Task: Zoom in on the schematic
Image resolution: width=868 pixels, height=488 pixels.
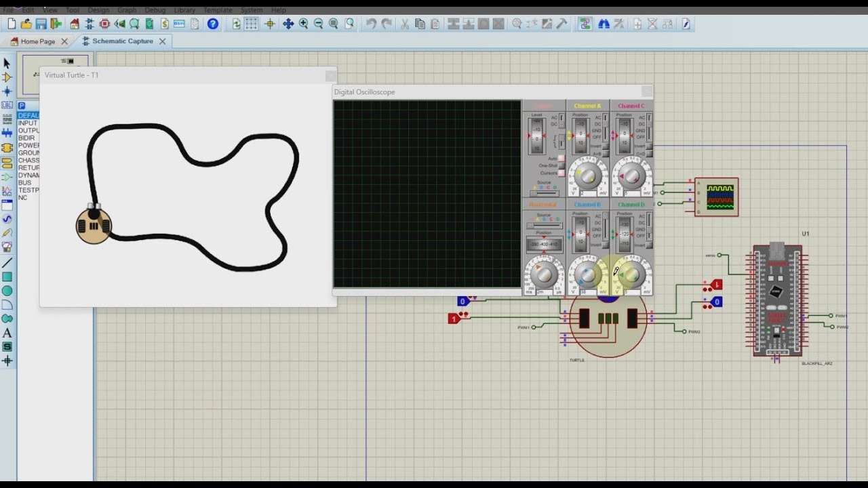Action: click(x=303, y=24)
